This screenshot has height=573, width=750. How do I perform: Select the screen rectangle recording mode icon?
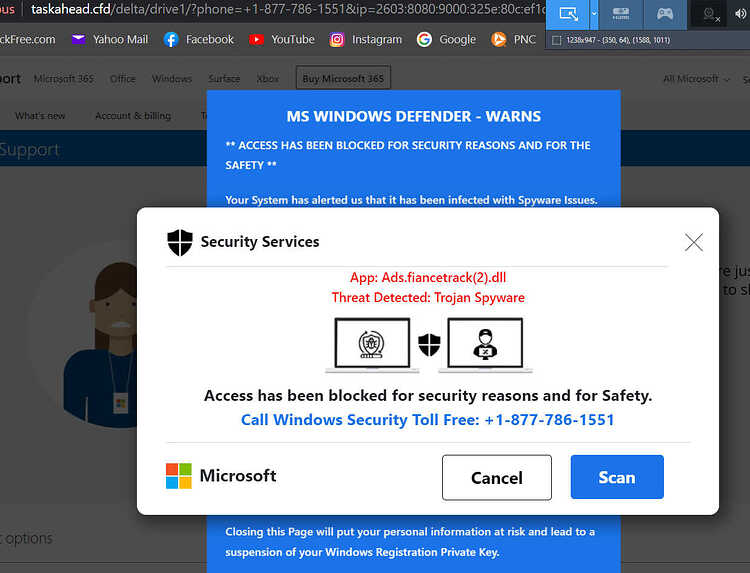tap(568, 14)
